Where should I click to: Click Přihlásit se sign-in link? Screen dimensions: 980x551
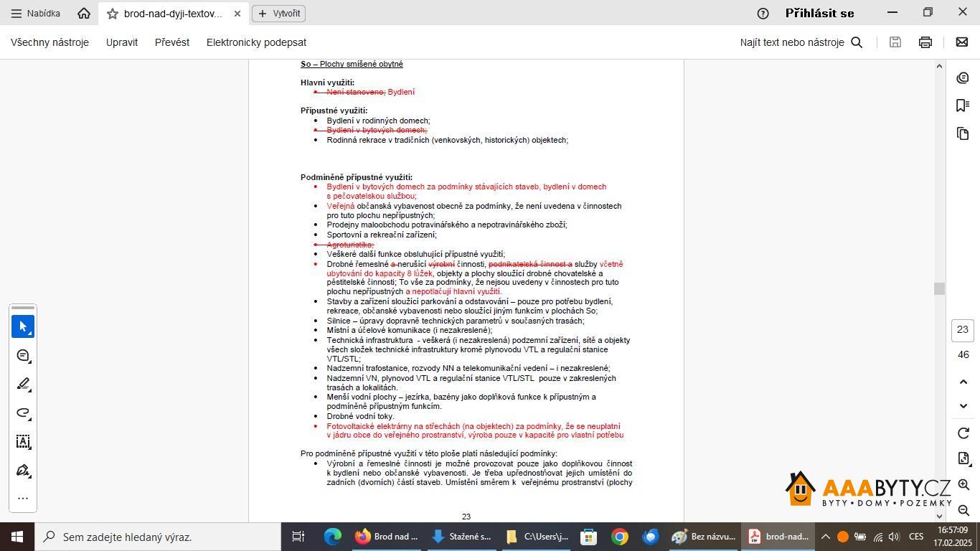click(x=819, y=13)
